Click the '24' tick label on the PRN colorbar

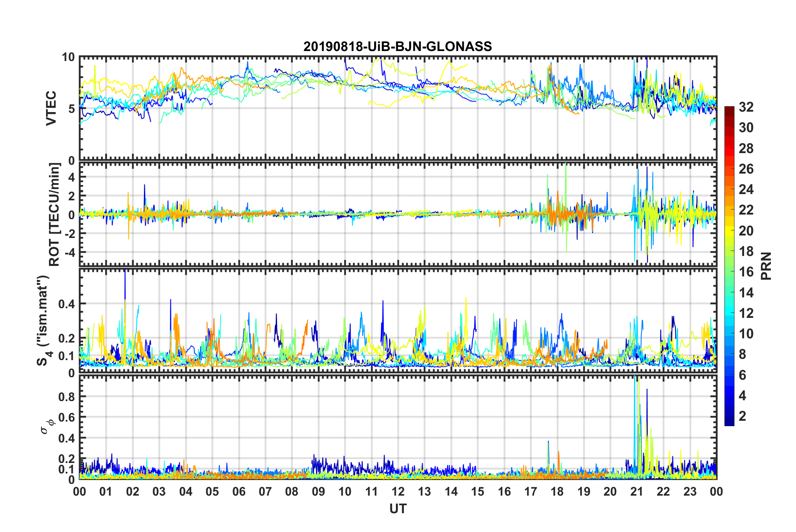coord(746,189)
